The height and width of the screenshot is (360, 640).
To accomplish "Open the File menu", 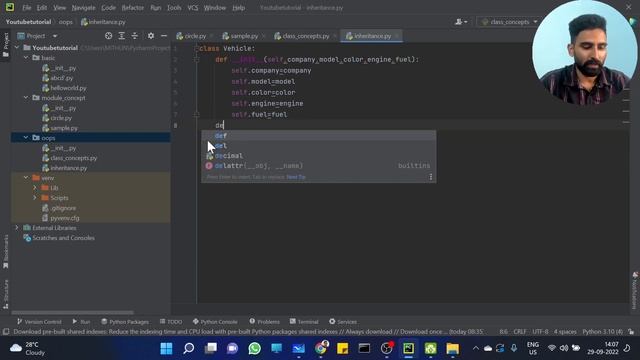I will 27,8.
